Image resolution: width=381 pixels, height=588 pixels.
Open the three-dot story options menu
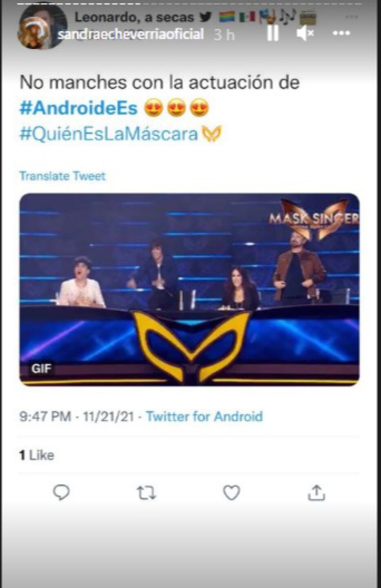(x=341, y=33)
